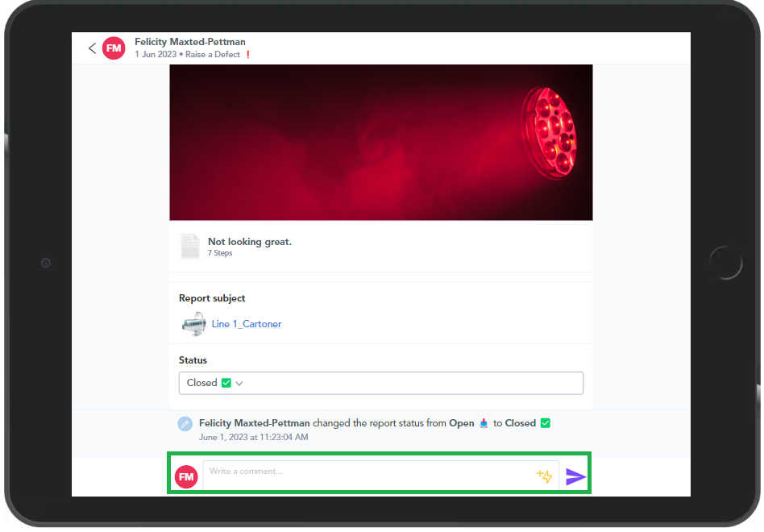Click the red exclamation priority icon
Image resolution: width=764 pixels, height=532 pixels.
[x=248, y=55]
